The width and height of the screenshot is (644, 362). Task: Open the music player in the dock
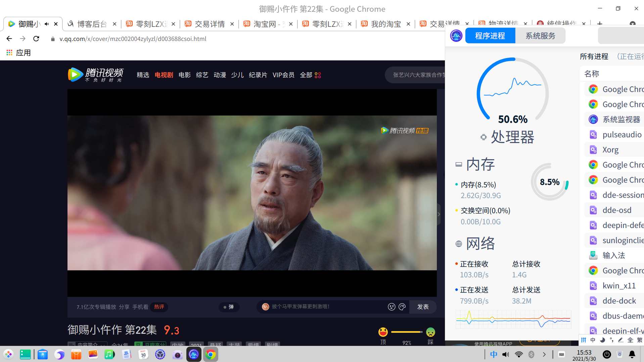pos(109,354)
